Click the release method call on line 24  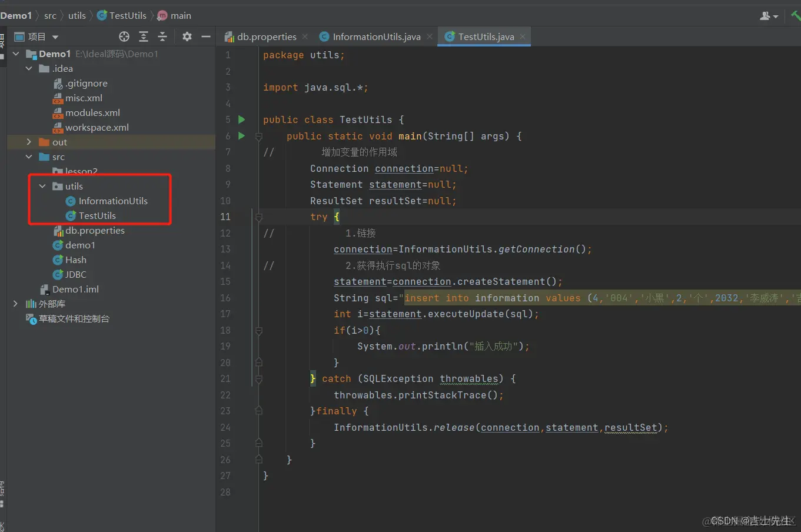(x=454, y=427)
